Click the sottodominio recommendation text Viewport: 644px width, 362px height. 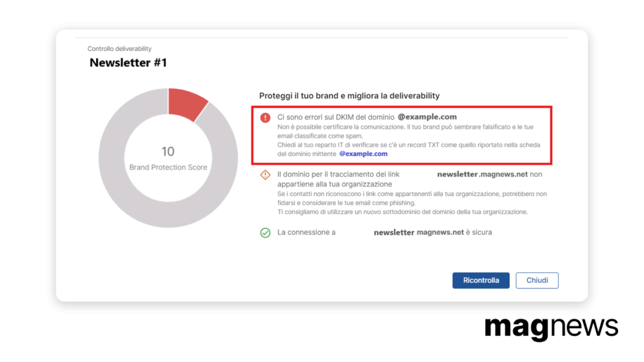[402, 212]
